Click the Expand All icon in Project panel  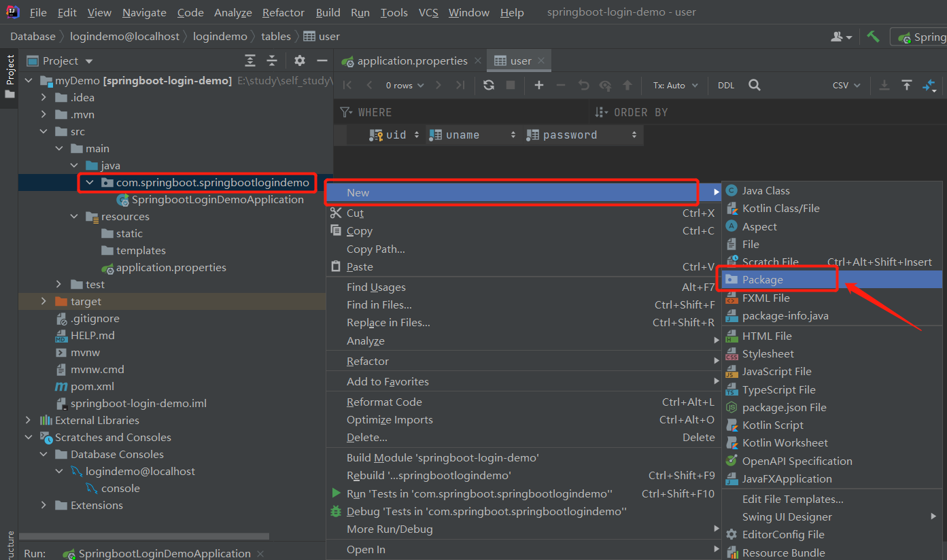click(250, 61)
